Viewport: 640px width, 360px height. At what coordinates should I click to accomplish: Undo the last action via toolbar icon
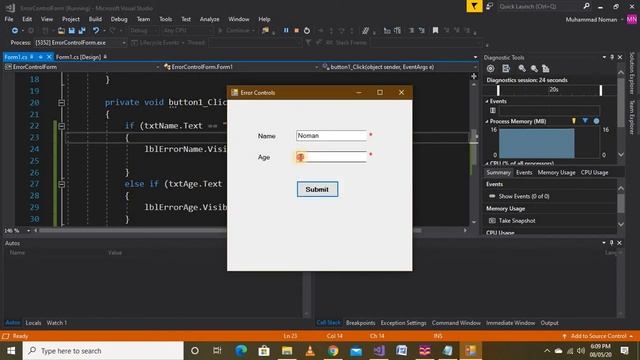point(96,31)
